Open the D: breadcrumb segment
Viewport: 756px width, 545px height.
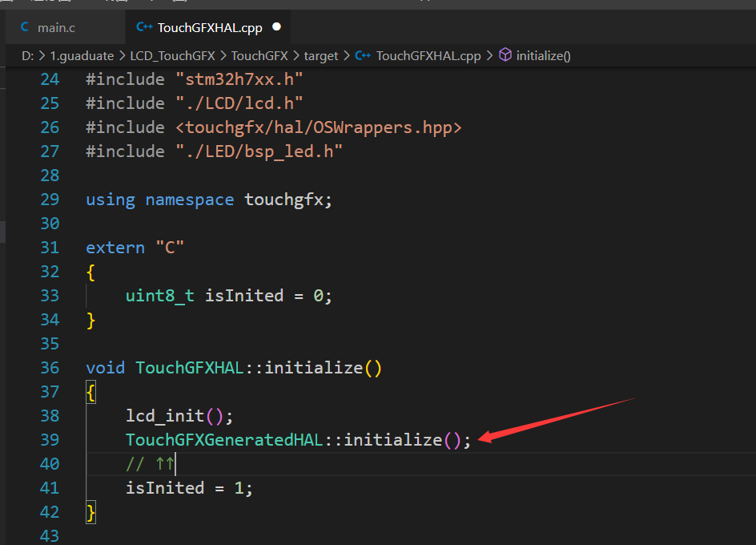pos(27,56)
